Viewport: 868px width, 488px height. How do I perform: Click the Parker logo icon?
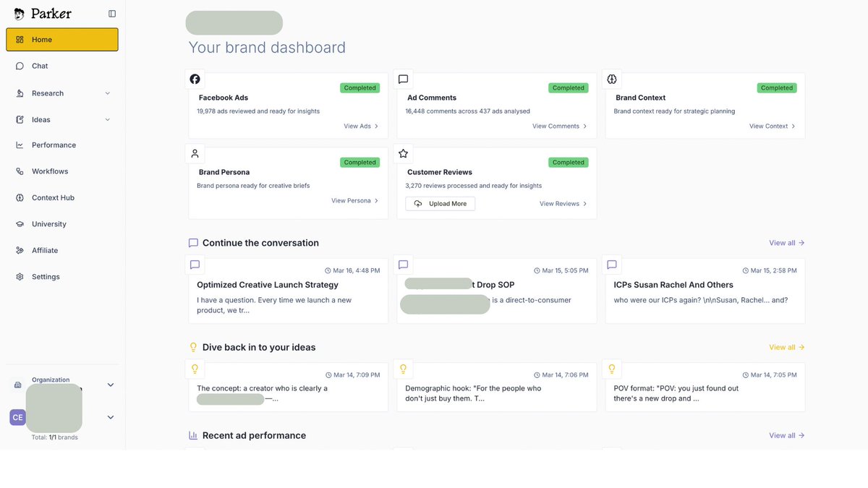click(x=19, y=14)
